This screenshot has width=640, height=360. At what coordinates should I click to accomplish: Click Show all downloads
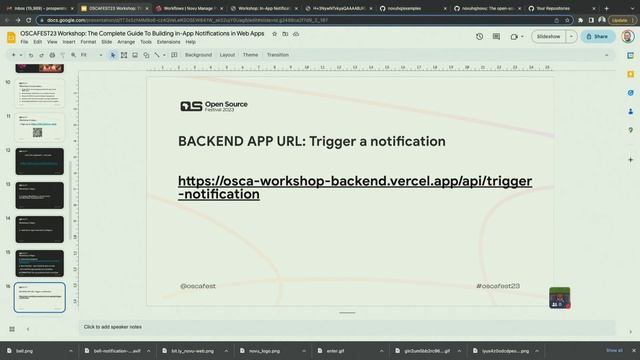click(614, 351)
